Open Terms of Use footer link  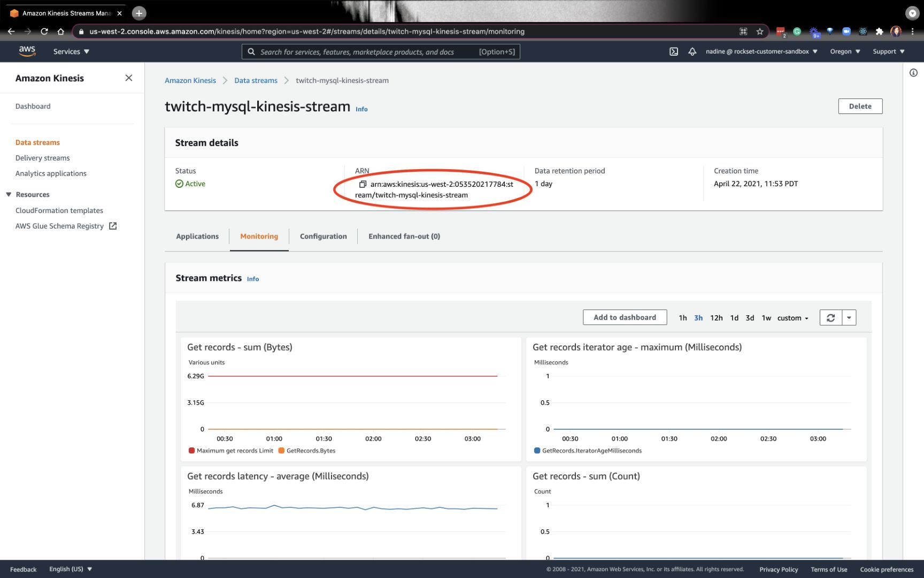coord(829,569)
